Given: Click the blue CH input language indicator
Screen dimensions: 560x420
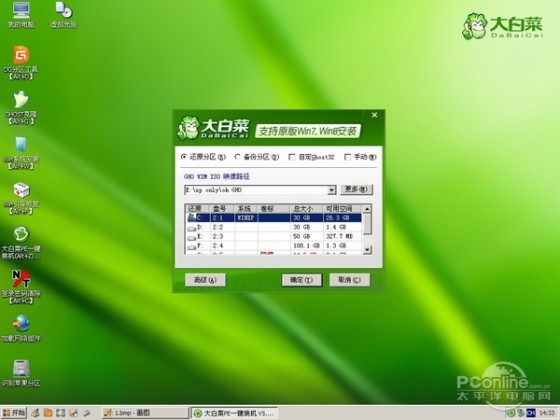Looking at the screenshot, I should 531,413.
